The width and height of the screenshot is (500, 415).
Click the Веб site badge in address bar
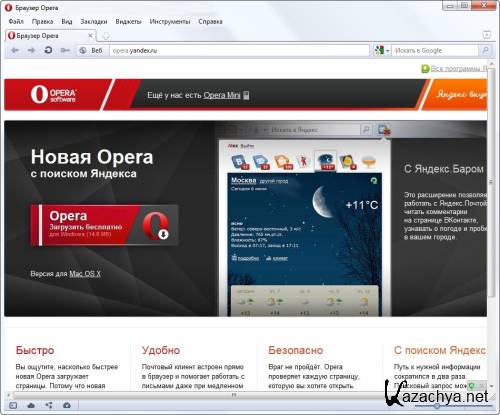91,51
